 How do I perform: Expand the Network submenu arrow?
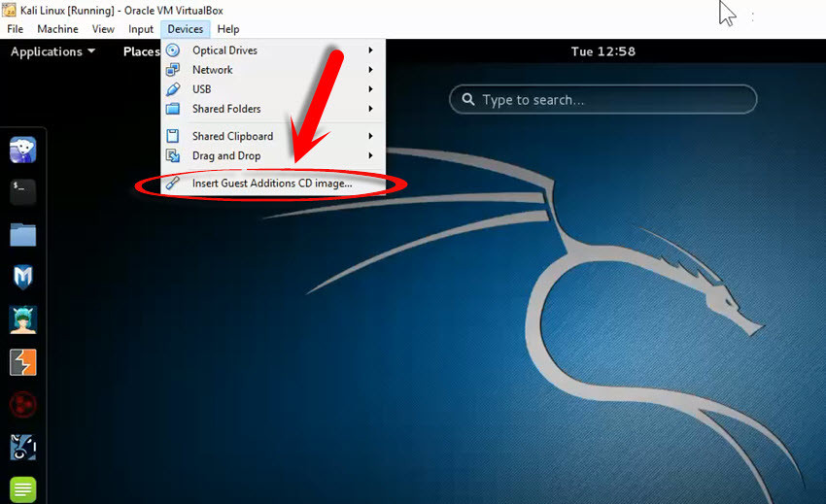click(371, 70)
